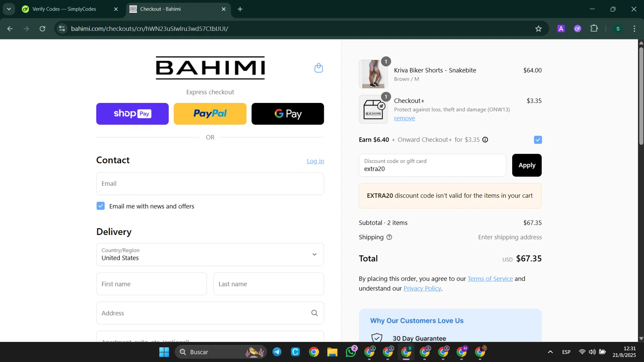Image resolution: width=644 pixels, height=362 pixels.
Task: Open the blue C app on the taskbar
Action: point(295,352)
